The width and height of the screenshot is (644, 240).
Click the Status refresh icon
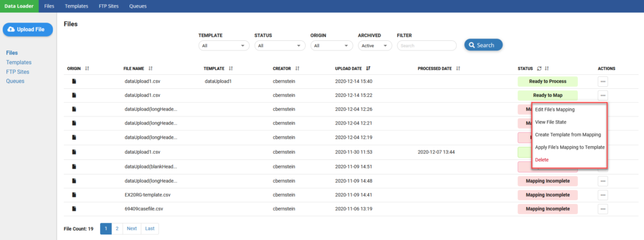tap(539, 68)
